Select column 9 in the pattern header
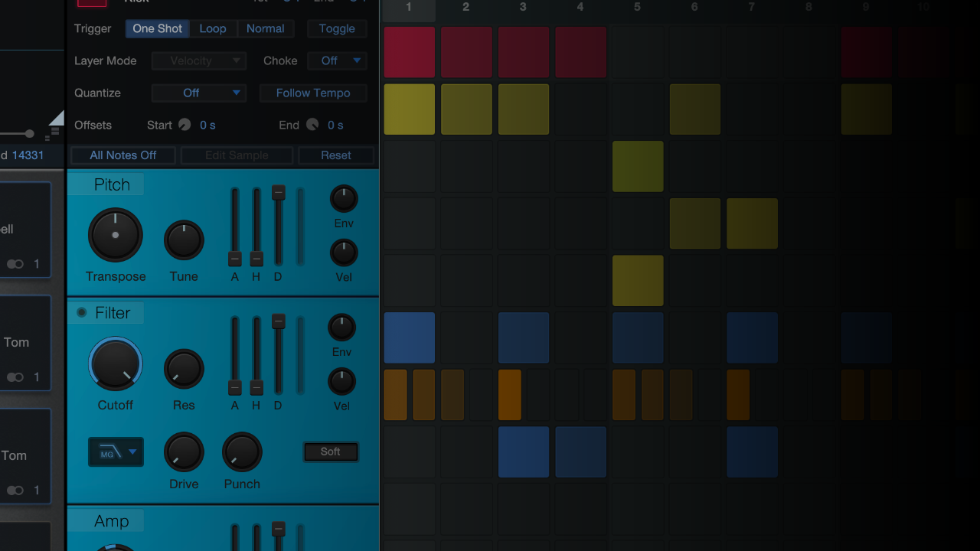Screen dimensions: 980x551 [866, 8]
